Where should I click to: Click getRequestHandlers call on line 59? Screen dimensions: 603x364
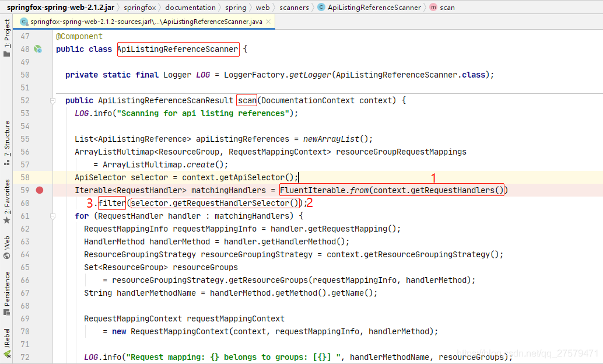pyautogui.click(x=453, y=190)
